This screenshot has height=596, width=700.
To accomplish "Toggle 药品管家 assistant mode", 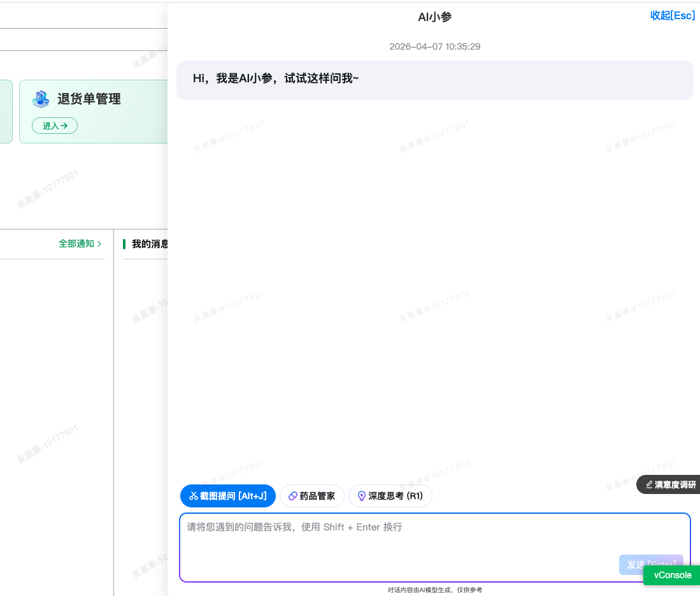I will (x=311, y=495).
